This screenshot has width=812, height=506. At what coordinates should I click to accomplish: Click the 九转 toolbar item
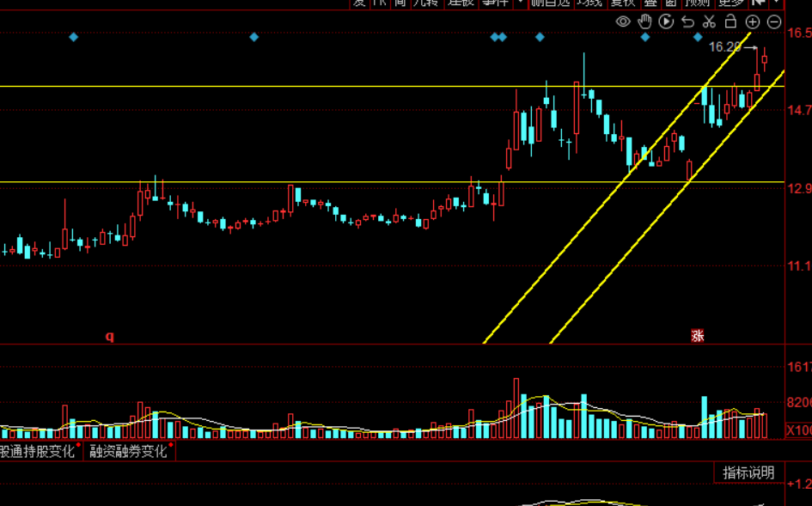(426, 3)
